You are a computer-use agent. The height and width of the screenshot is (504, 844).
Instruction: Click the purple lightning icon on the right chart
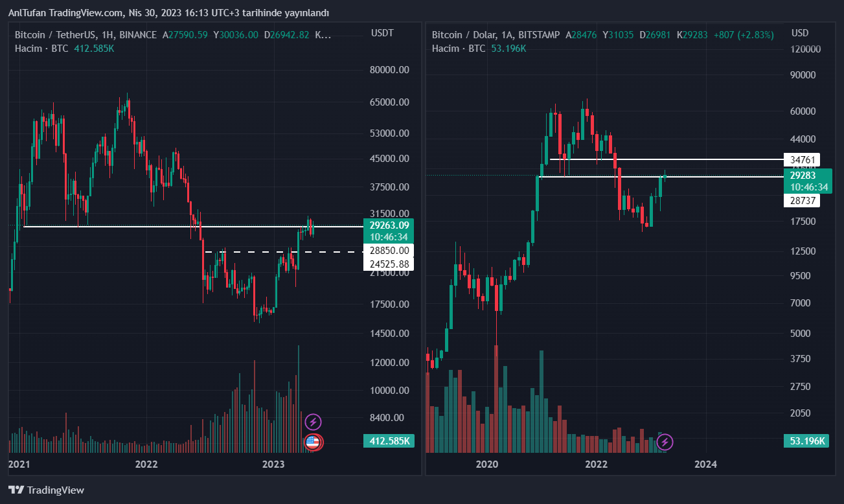click(x=665, y=442)
